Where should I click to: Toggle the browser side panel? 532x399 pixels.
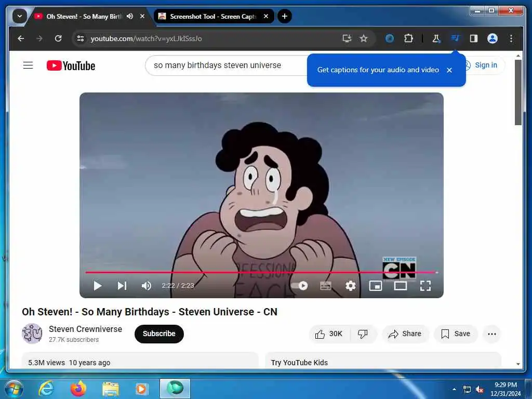tap(474, 38)
